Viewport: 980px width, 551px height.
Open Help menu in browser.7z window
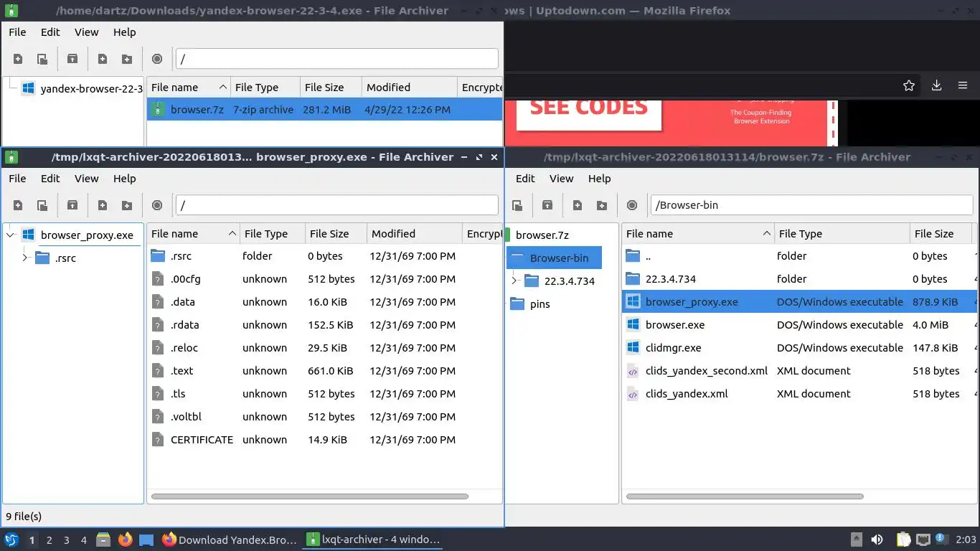point(599,179)
